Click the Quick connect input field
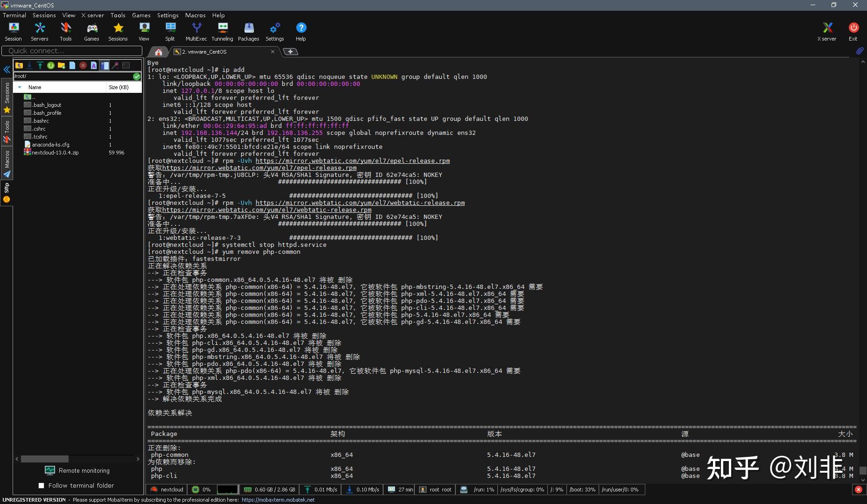This screenshot has height=504, width=867. pyautogui.click(x=72, y=51)
